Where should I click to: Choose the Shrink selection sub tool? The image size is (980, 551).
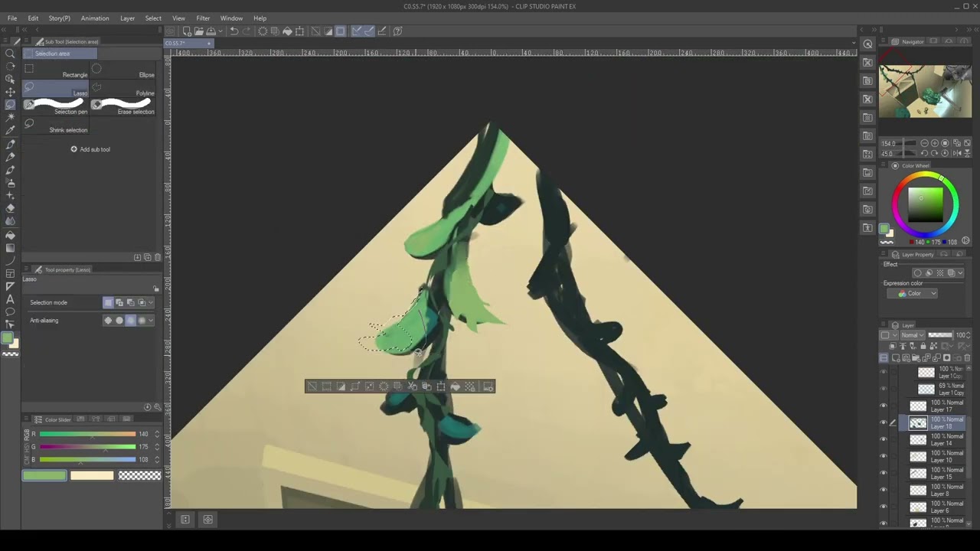[56, 125]
